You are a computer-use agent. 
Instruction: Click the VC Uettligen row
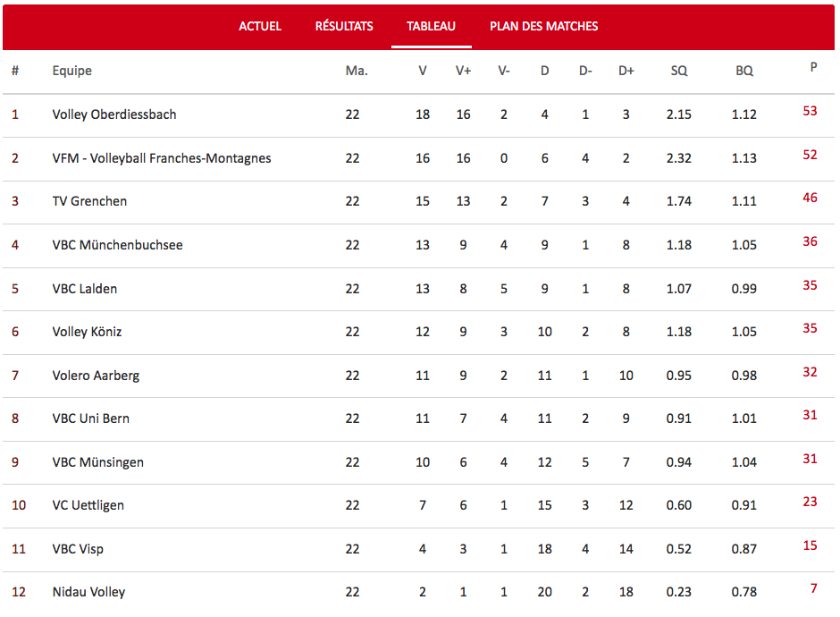[x=418, y=506]
